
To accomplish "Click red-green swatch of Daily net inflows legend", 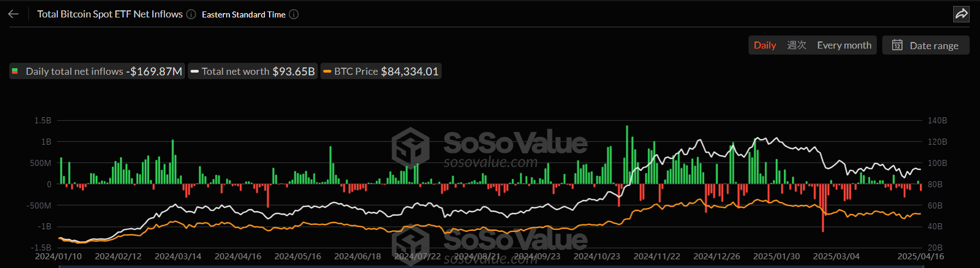I will coord(15,72).
